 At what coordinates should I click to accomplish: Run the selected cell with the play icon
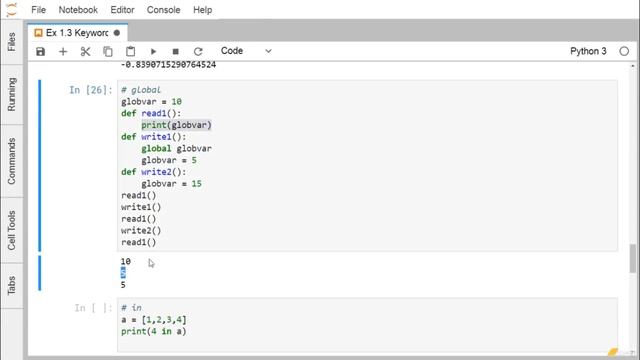coord(153,51)
